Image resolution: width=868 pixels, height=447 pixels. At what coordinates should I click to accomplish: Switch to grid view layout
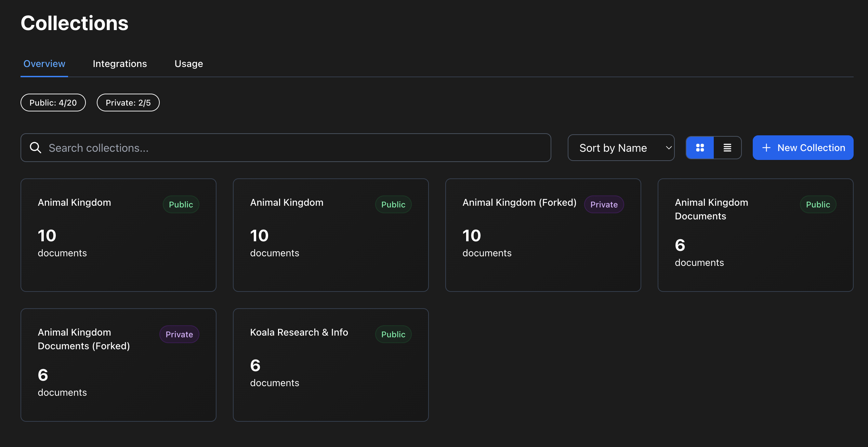click(x=700, y=148)
